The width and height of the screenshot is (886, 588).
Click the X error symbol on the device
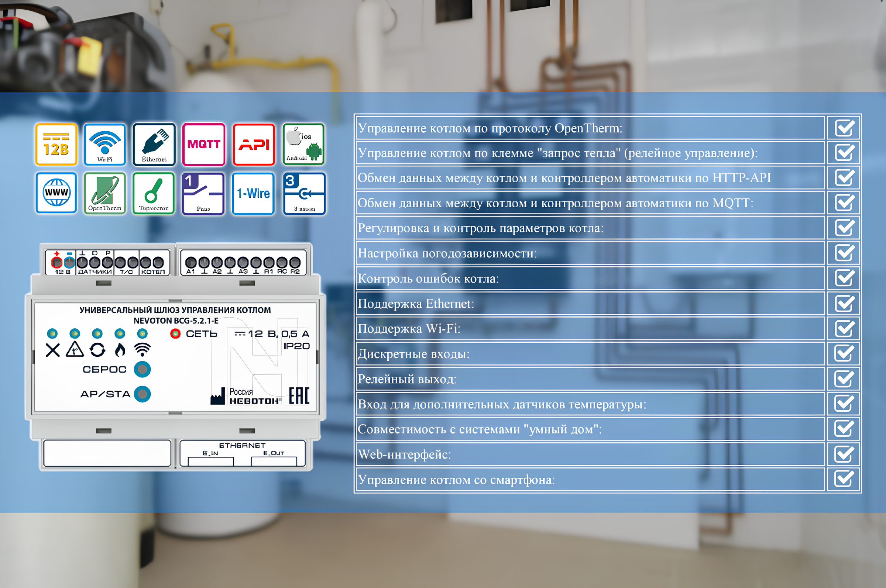(52, 350)
